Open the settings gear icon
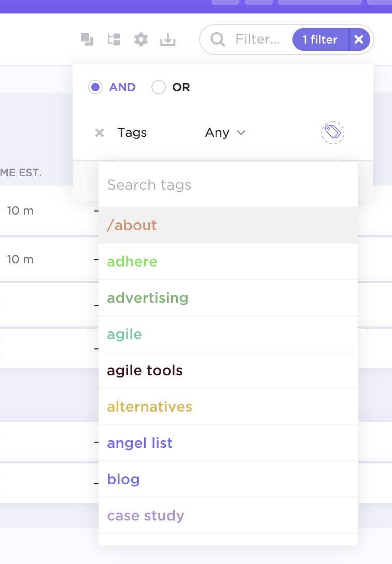392x564 pixels. (x=141, y=39)
